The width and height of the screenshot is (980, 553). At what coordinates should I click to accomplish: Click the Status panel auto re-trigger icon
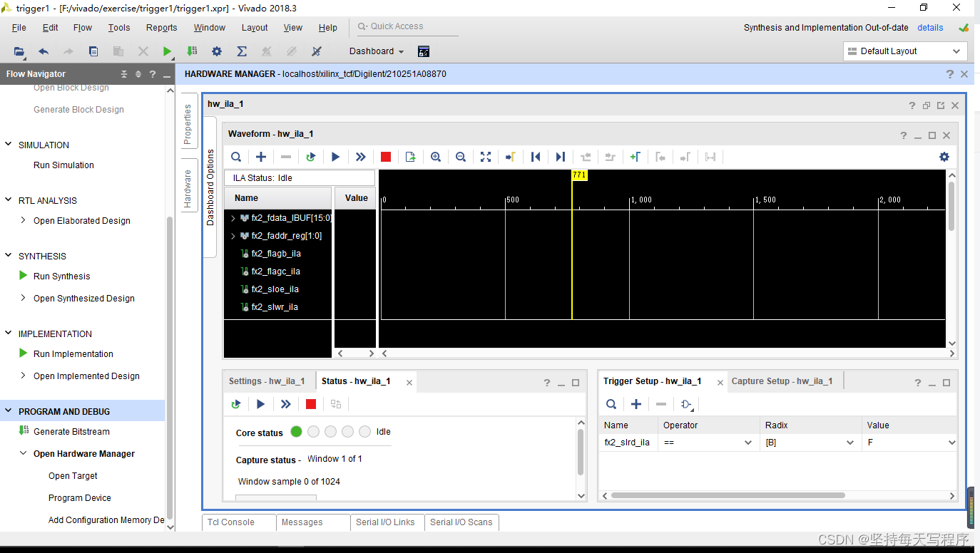click(236, 404)
